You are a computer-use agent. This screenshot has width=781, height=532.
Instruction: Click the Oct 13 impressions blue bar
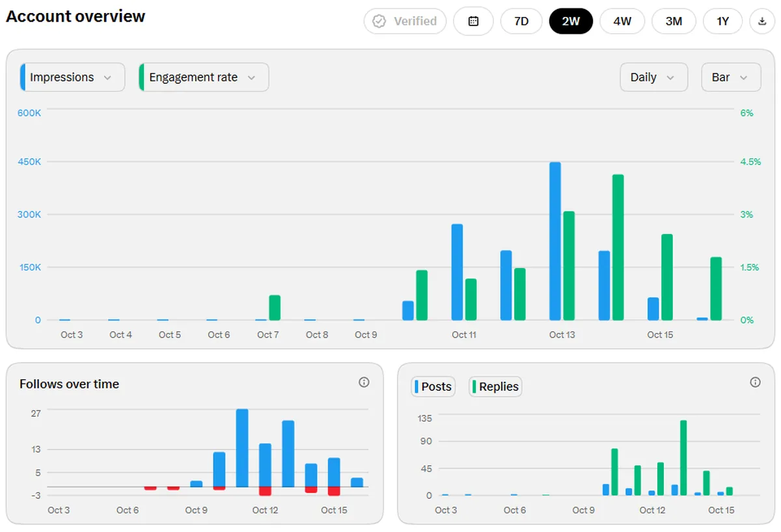click(555, 241)
